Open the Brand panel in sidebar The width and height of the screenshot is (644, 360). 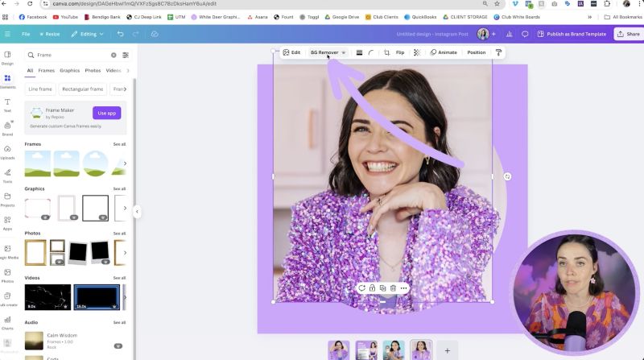coord(7,128)
